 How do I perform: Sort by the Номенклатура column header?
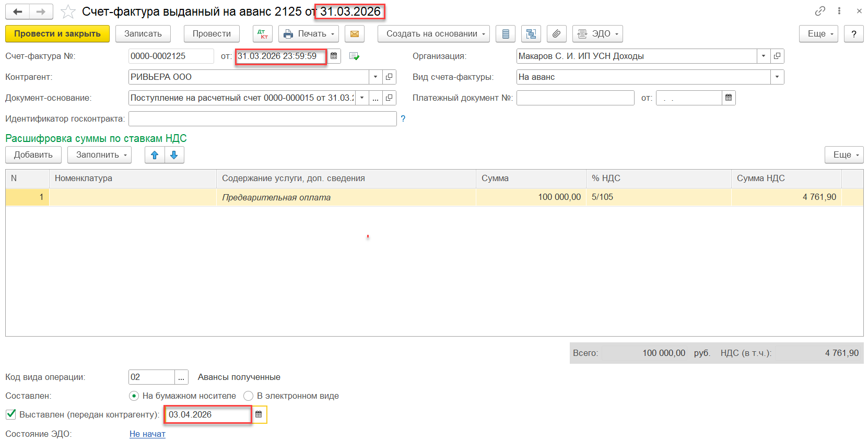click(x=133, y=178)
